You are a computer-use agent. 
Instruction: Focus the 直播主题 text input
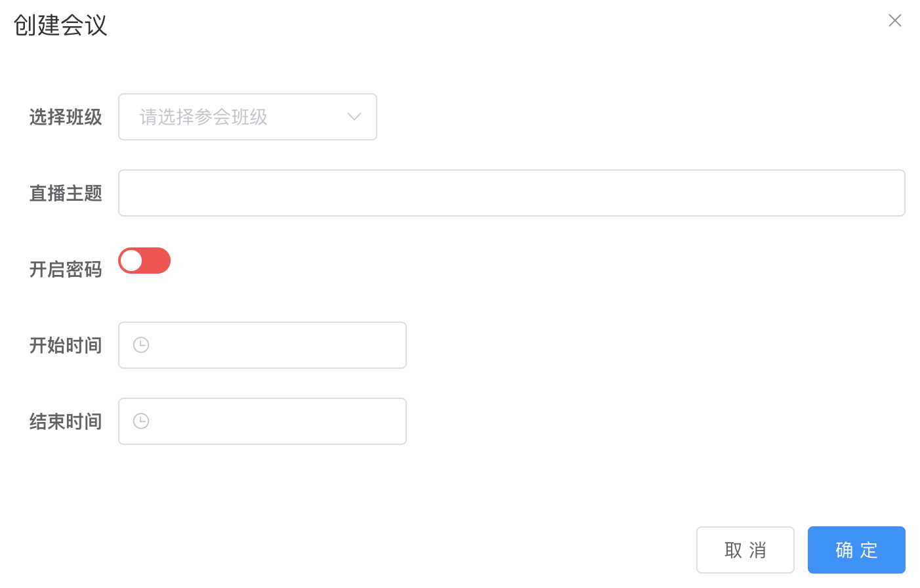[511, 193]
